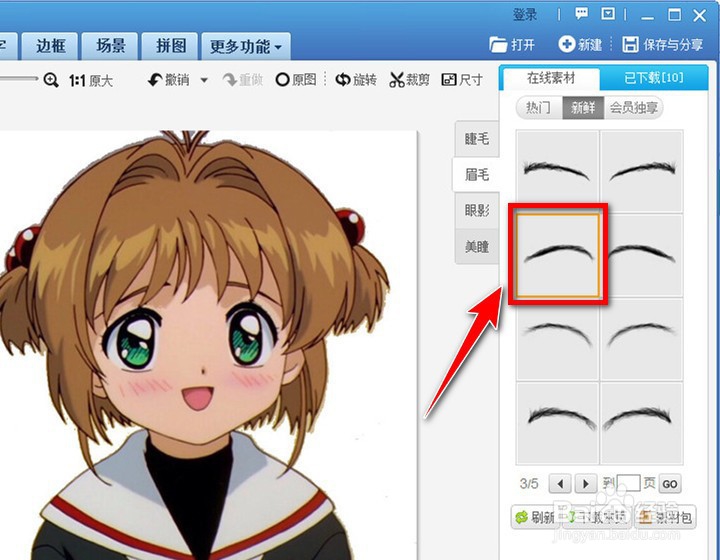The width and height of the screenshot is (720, 560).
Task: Select the 会员独享 members-only filter
Action: [x=634, y=108]
